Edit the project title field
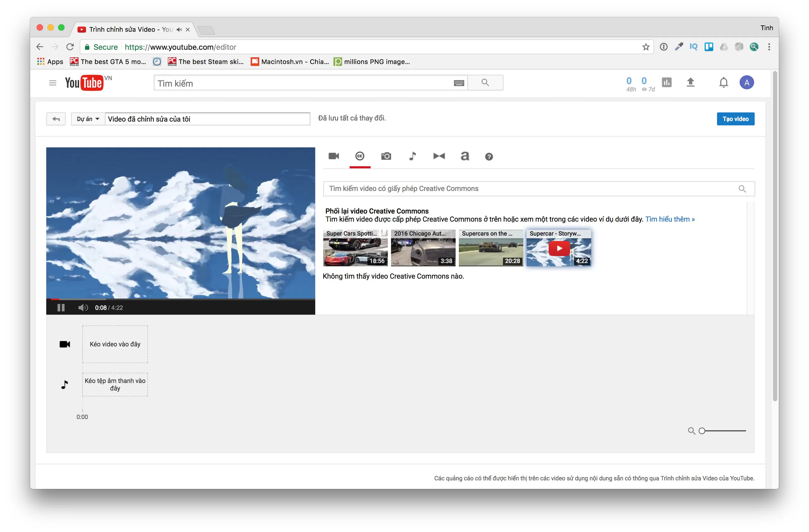Viewport: 809px width, 532px height. click(x=207, y=119)
